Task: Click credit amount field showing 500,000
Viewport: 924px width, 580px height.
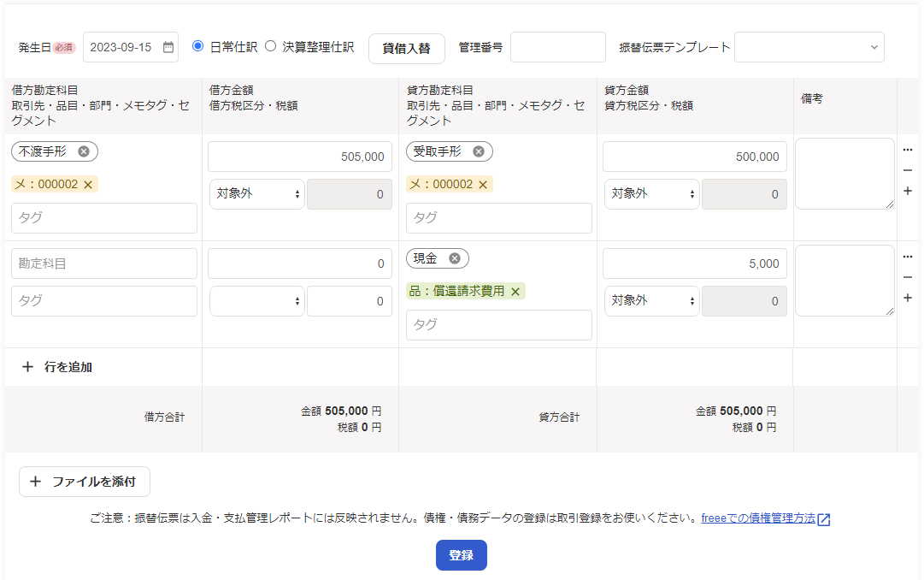Action: click(x=695, y=157)
